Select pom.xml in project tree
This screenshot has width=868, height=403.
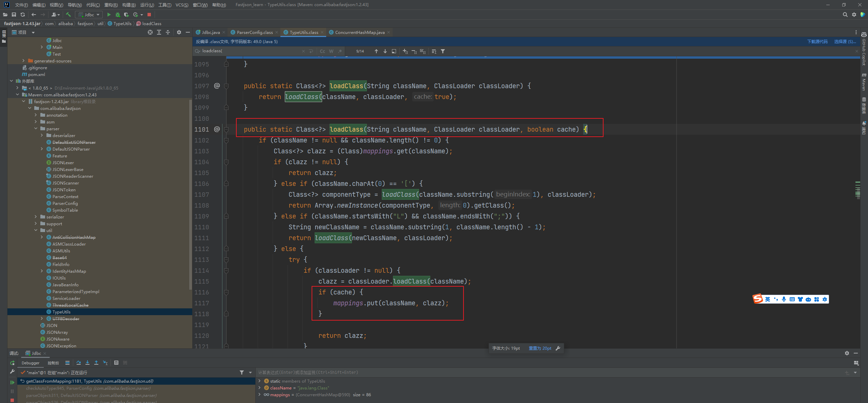tap(36, 74)
